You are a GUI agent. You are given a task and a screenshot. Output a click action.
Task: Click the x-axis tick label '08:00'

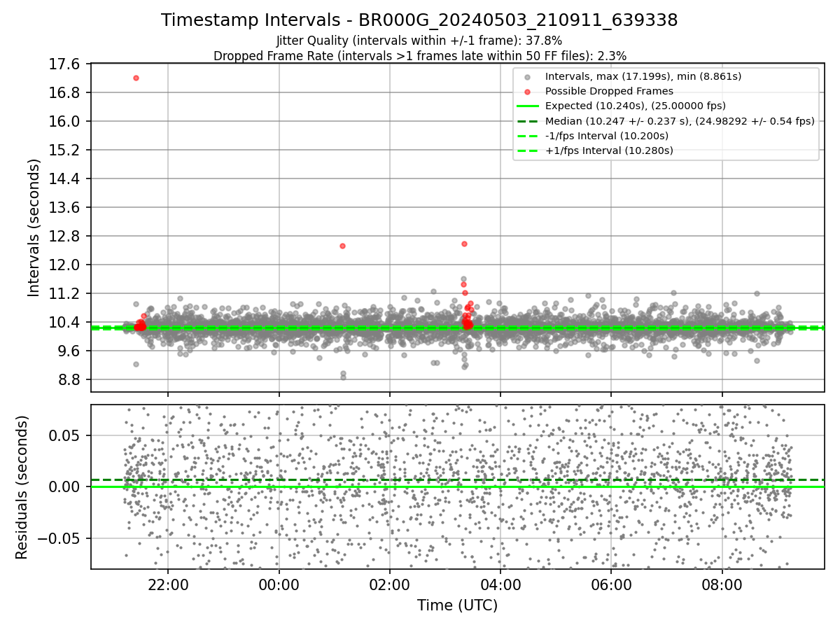point(722,584)
